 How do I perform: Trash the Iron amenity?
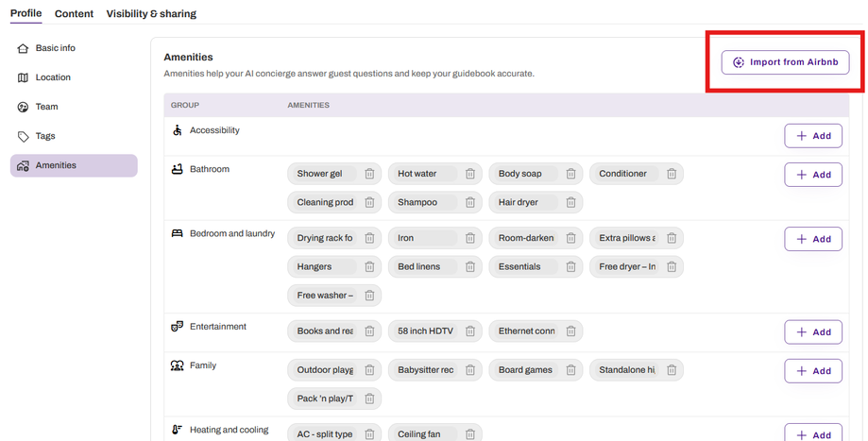click(470, 238)
